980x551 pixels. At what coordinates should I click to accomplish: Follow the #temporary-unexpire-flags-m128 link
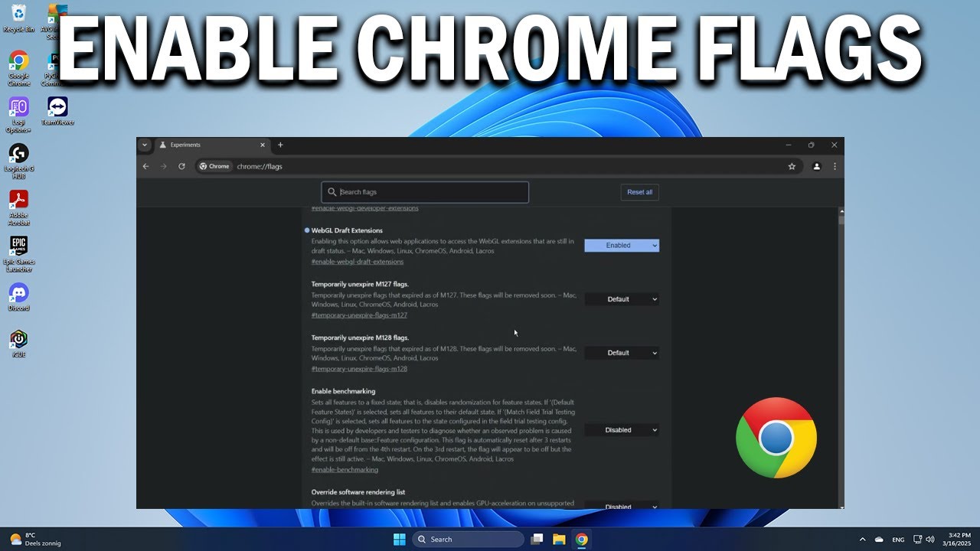point(359,369)
